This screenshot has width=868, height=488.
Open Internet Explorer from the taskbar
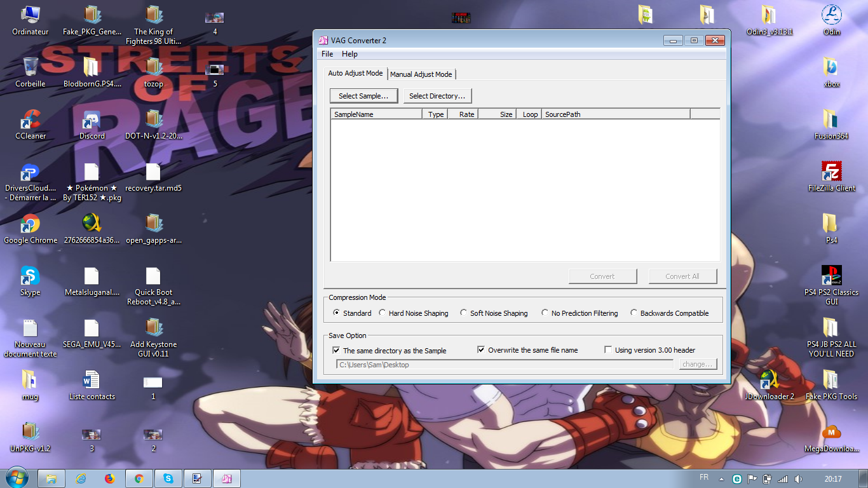click(81, 478)
